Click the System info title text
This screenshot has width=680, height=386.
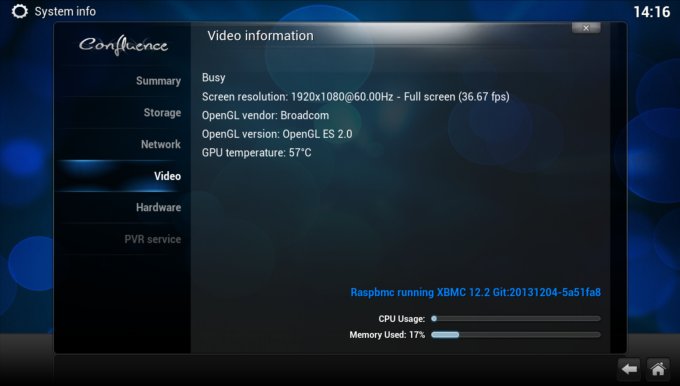pyautogui.click(x=65, y=12)
